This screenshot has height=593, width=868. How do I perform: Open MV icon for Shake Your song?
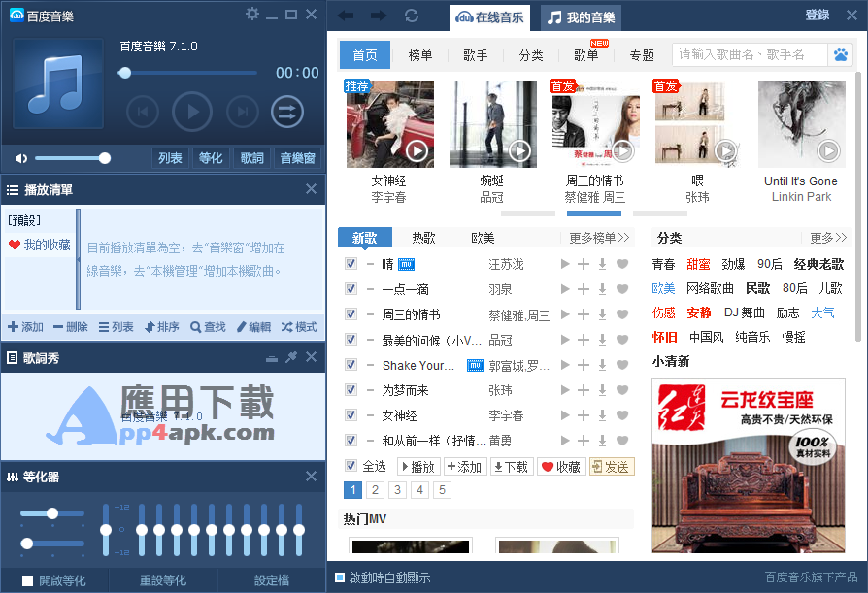(475, 365)
